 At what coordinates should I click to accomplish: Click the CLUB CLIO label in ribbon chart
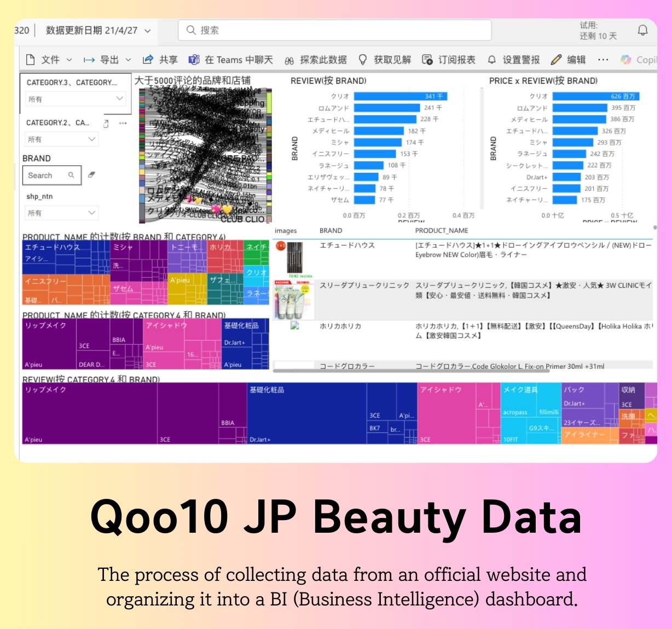point(242,219)
